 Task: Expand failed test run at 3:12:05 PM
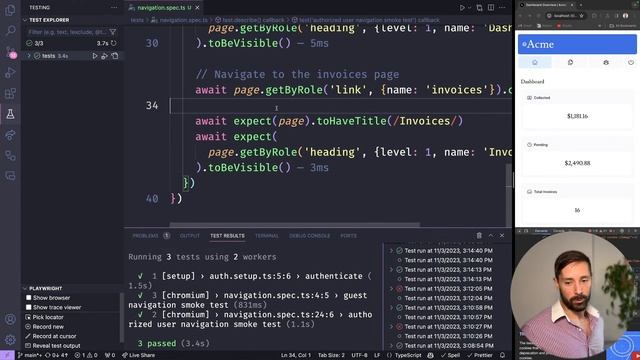pyautogui.click(x=391, y=289)
